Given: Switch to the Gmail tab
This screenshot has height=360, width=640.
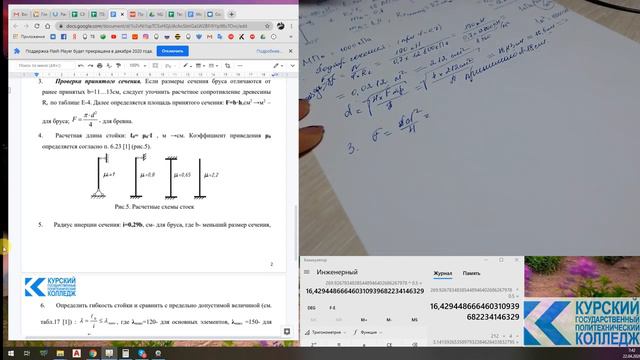Looking at the screenshot, I should point(20,14).
